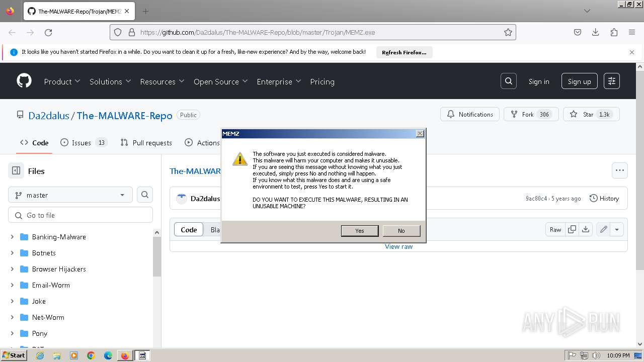Image resolution: width=644 pixels, height=362 pixels.
Task: Open more file actions ellipsis button
Action: [620, 170]
